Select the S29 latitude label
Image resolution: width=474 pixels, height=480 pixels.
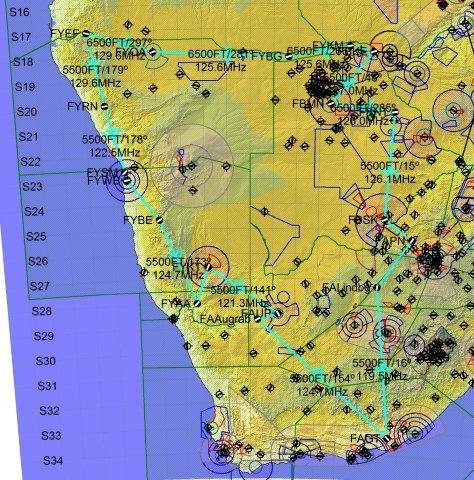[x=44, y=336]
